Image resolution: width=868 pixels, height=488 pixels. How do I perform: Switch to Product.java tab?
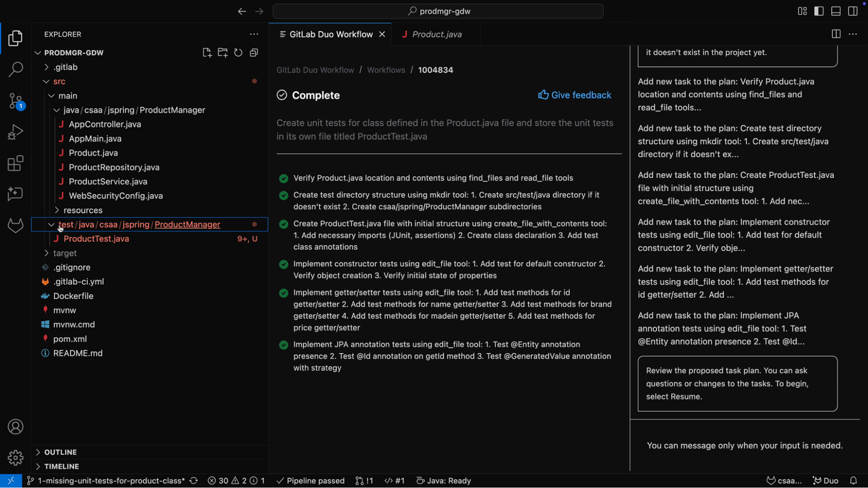click(436, 34)
